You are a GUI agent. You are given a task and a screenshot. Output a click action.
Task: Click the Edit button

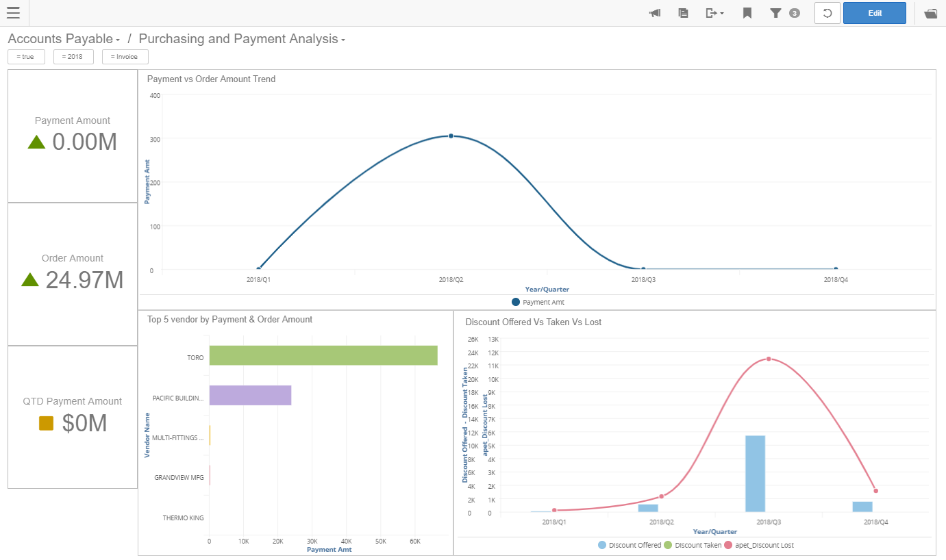875,12
